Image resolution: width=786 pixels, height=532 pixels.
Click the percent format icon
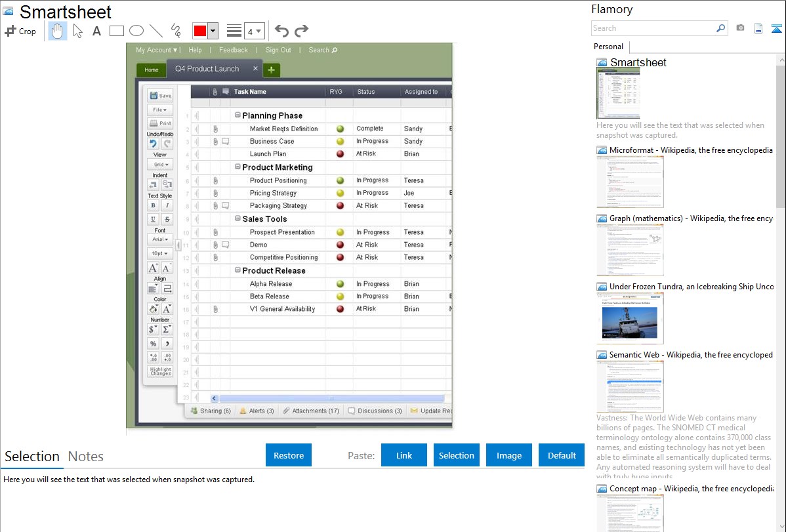154,344
